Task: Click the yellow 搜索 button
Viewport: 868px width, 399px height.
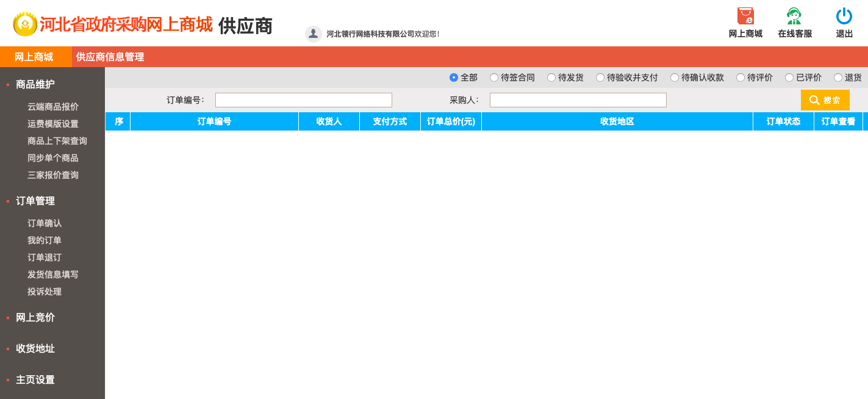Action: 825,100
